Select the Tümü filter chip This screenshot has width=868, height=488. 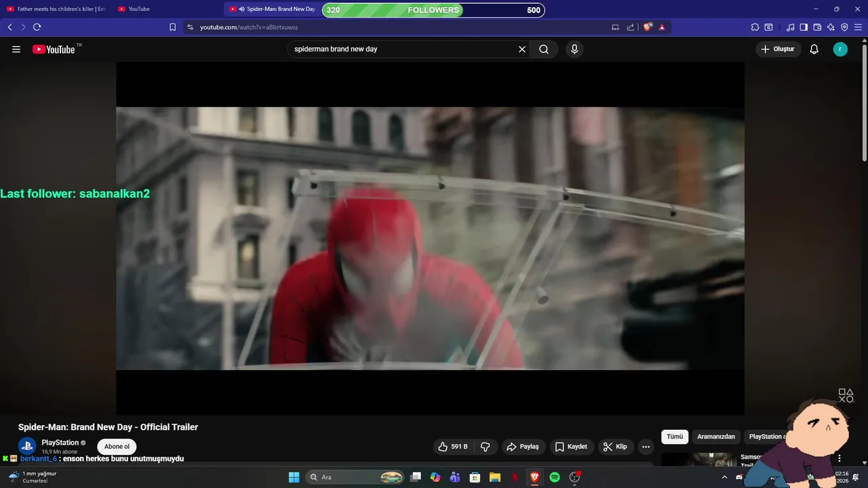pos(675,436)
